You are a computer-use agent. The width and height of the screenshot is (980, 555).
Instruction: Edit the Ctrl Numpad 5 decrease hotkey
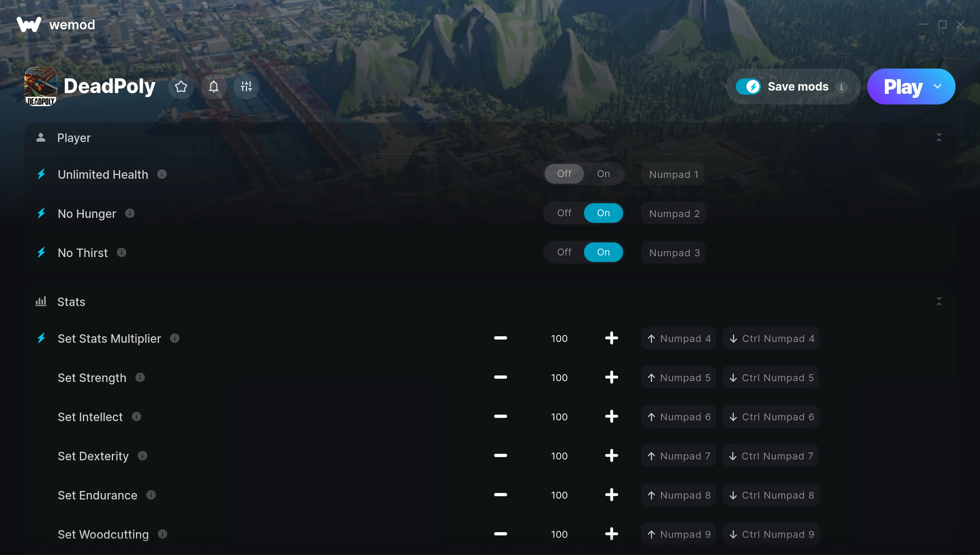[771, 377]
